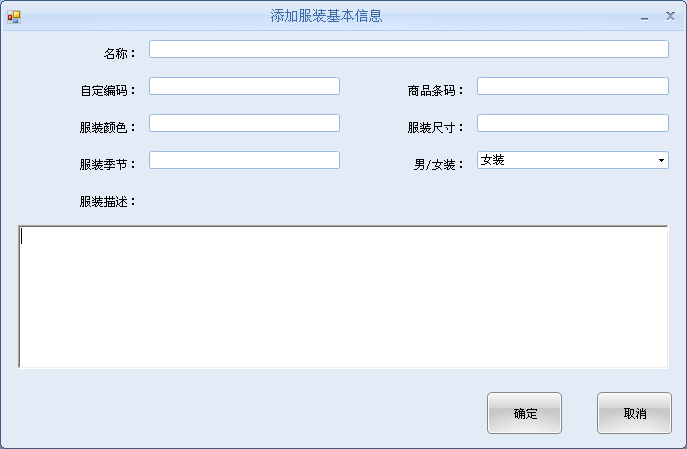This screenshot has height=449, width=687.
Task: Click the 添加服装基本信息 window title
Action: (326, 16)
